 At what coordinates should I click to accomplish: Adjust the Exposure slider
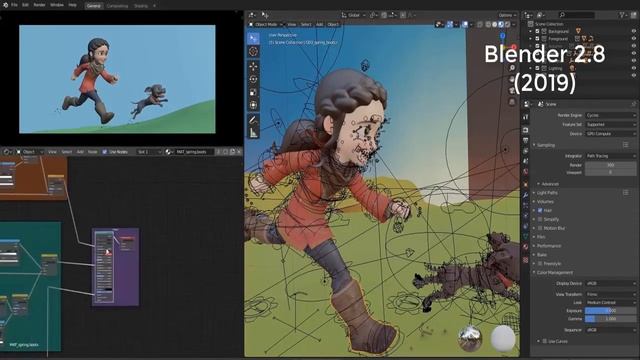(611, 311)
